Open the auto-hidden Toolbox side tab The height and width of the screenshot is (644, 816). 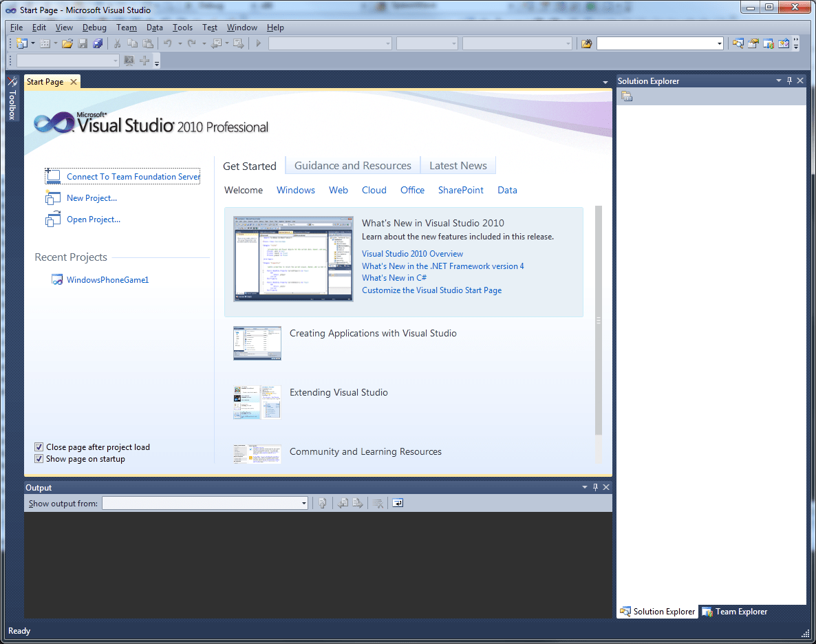click(x=12, y=98)
